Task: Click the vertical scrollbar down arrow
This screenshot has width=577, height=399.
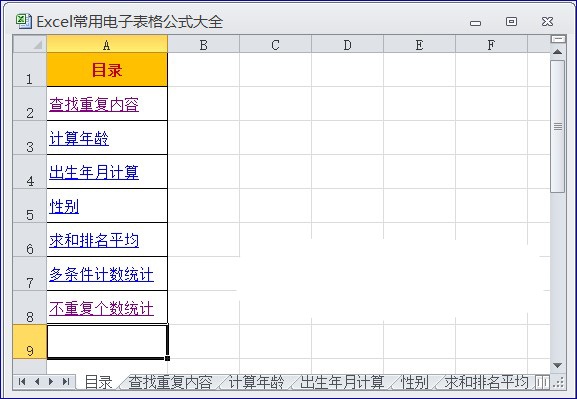Action: tap(557, 365)
